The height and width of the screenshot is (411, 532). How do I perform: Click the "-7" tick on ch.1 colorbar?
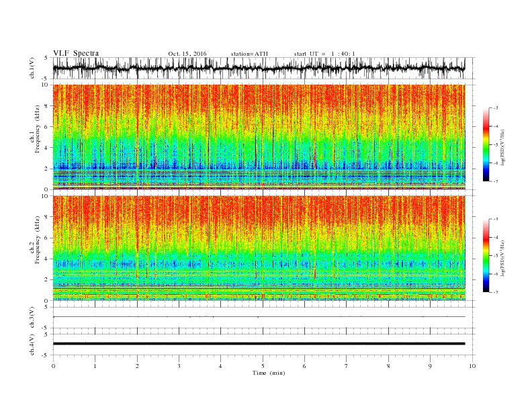pos(496,181)
